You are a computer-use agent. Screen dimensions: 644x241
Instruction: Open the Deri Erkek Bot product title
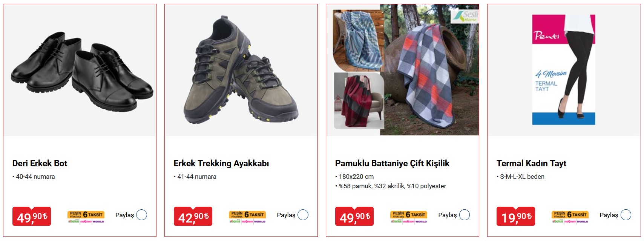40,163
